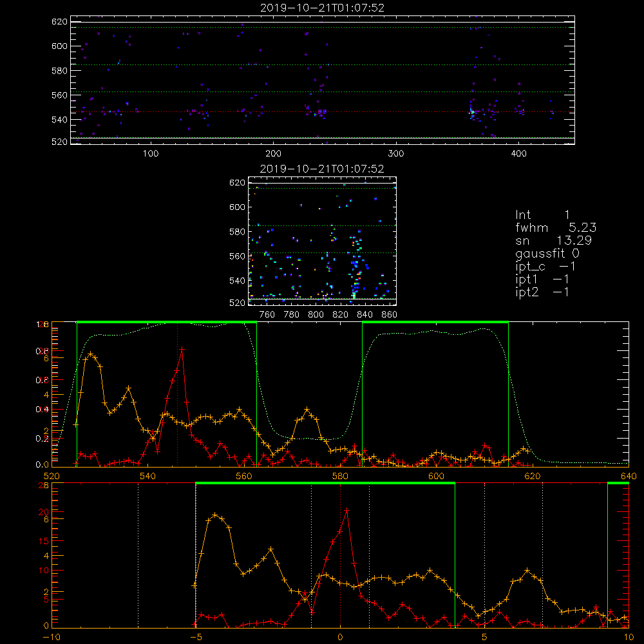
Task: Click y-axis label 600 on the wide top plot
Action: (x=59, y=46)
